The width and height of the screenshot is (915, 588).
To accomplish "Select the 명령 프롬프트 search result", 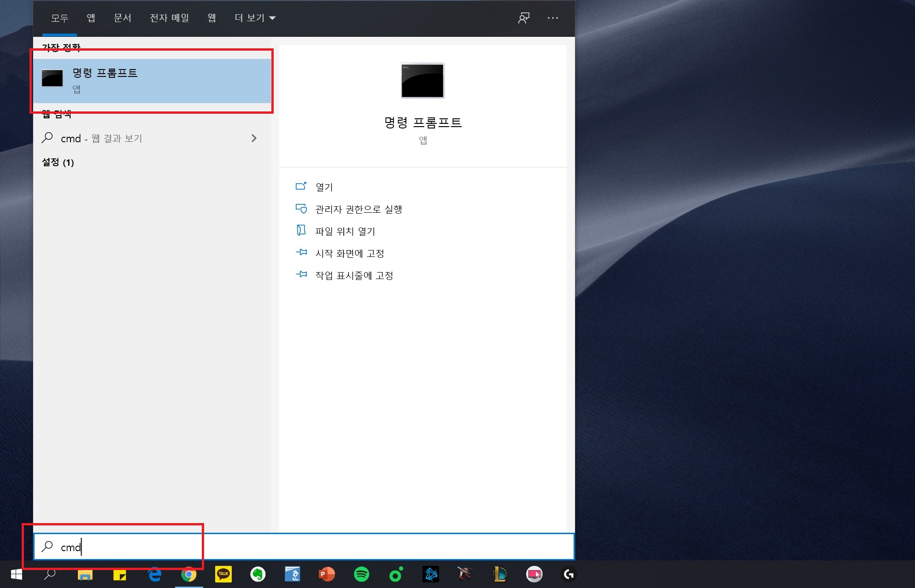I will tap(152, 80).
